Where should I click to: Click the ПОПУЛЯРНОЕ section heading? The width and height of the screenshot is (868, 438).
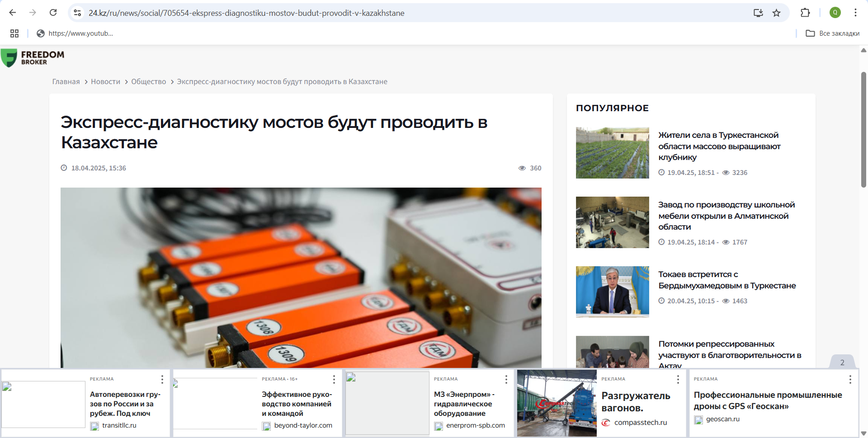(x=612, y=108)
